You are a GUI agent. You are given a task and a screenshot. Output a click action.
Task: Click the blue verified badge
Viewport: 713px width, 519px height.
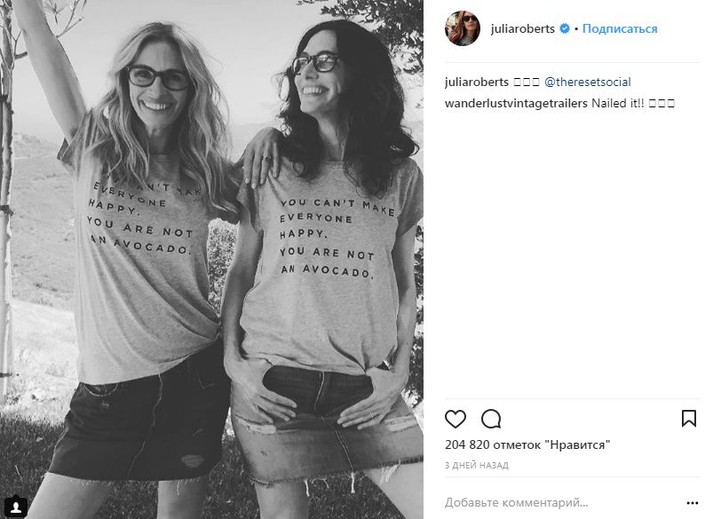[565, 29]
